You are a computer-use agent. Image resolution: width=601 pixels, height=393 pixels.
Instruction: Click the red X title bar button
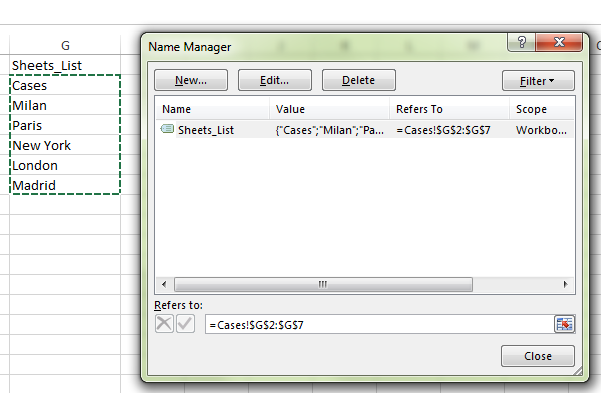pos(559,42)
